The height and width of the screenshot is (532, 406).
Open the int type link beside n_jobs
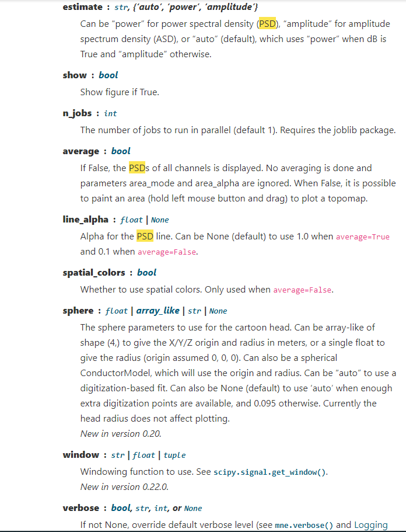coord(110,113)
